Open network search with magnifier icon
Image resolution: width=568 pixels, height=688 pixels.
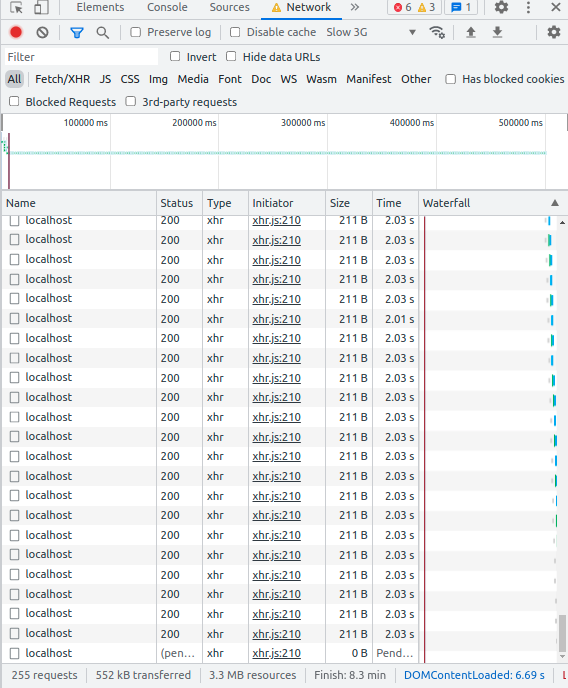coord(103,32)
